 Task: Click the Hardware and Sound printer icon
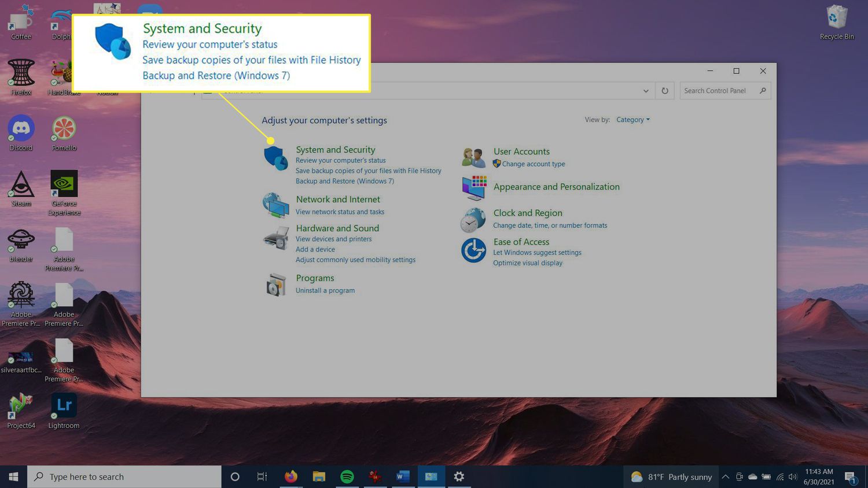tap(275, 238)
